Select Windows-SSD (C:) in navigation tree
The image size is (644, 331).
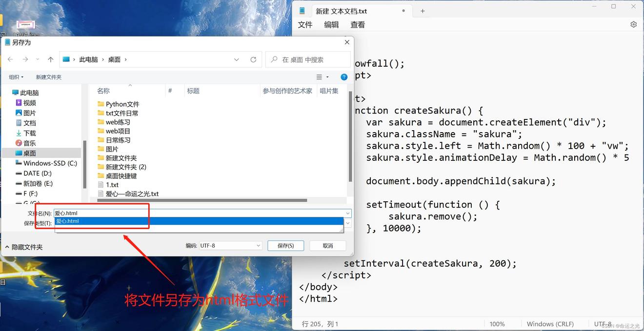(50, 163)
